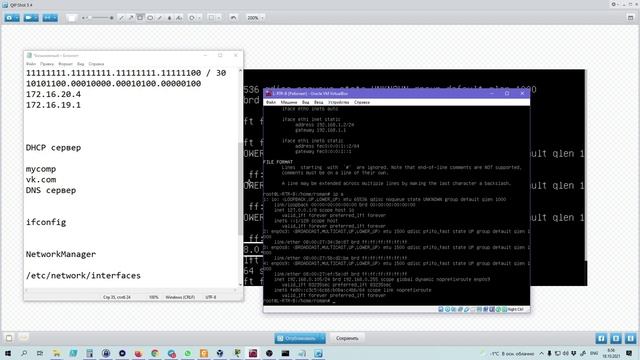
Task: Open Windows taskbar search
Action: [24, 353]
